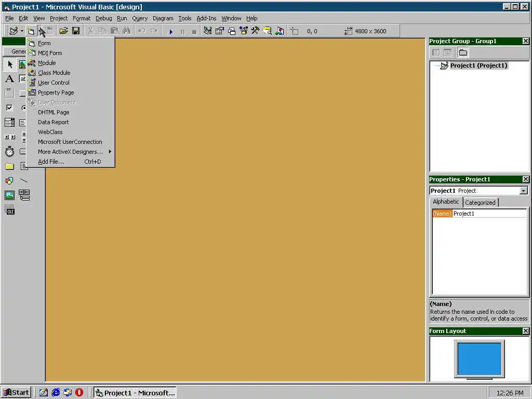Click View Object in Project Group panel
Image resolution: width=532 pixels, height=399 pixels.
pos(448,52)
